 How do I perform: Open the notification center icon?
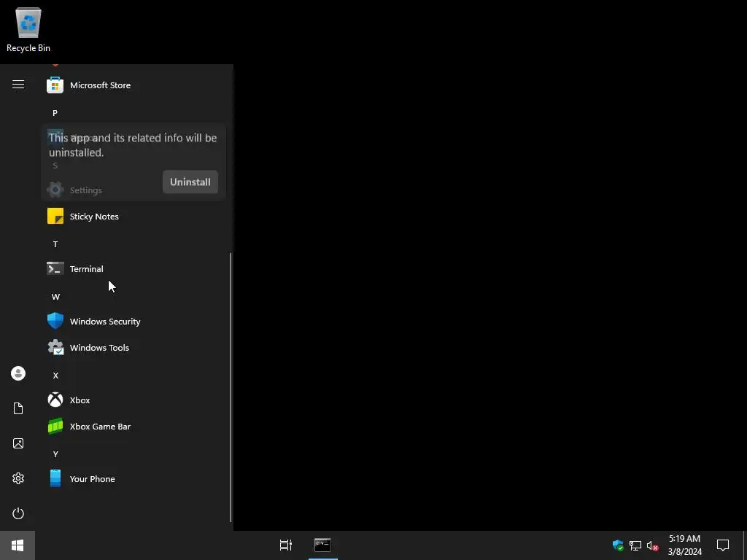[x=723, y=545]
